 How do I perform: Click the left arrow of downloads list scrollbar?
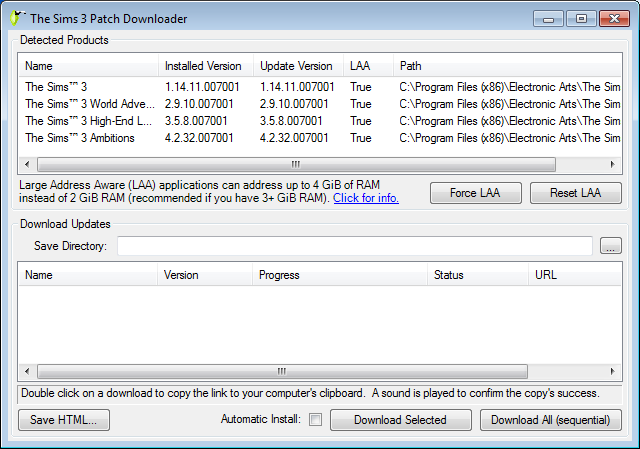(x=27, y=371)
